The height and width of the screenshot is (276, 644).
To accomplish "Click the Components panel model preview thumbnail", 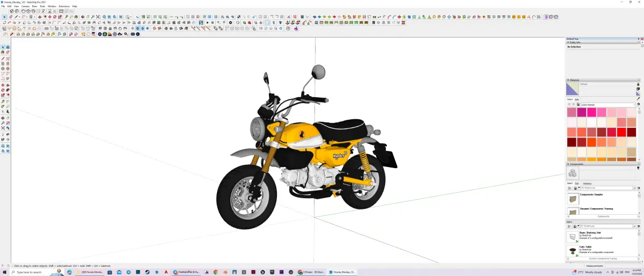I will point(573,172).
